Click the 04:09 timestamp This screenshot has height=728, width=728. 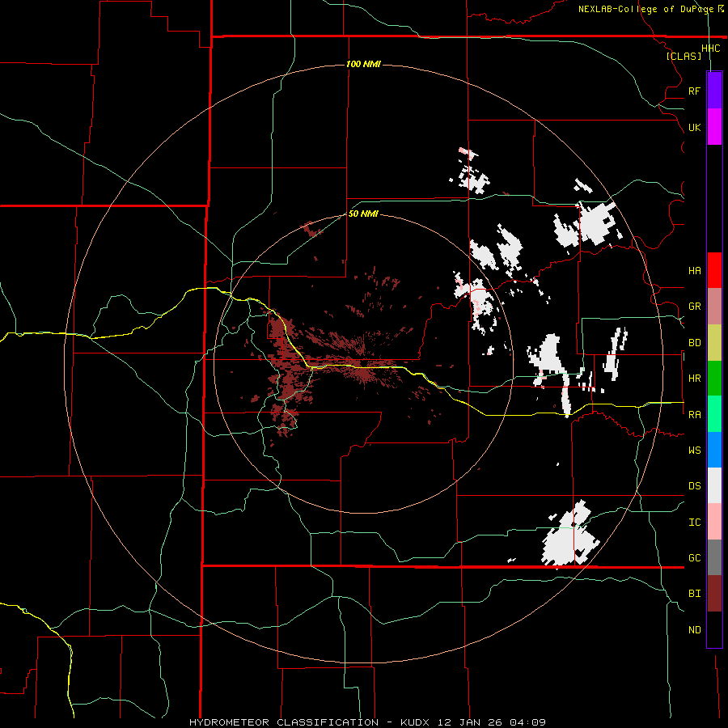tap(527, 722)
